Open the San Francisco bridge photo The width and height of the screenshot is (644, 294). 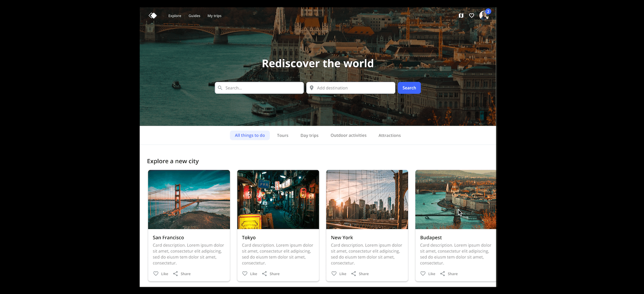click(x=189, y=200)
